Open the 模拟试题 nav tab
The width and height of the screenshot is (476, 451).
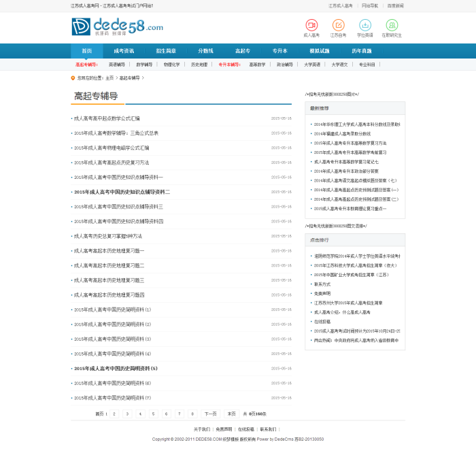[320, 51]
